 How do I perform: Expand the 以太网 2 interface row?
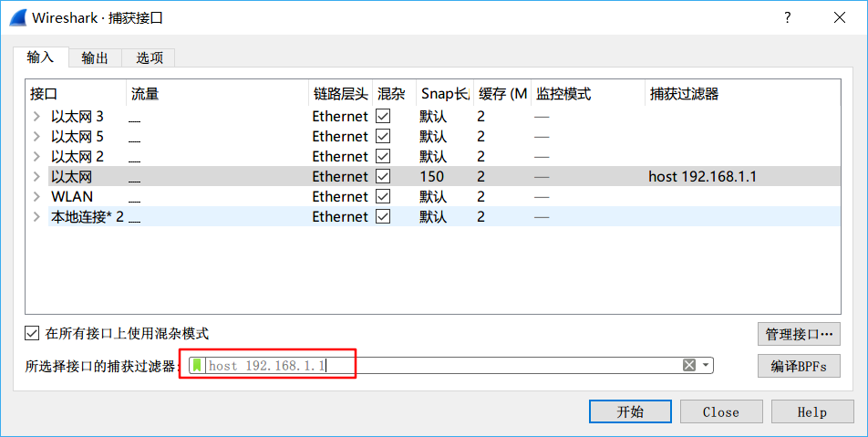36,156
